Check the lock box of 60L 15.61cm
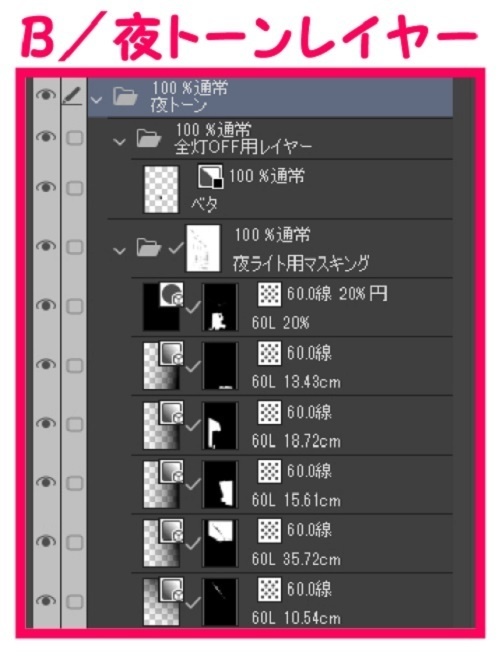Viewport: 500px width, 658px height. (75, 484)
